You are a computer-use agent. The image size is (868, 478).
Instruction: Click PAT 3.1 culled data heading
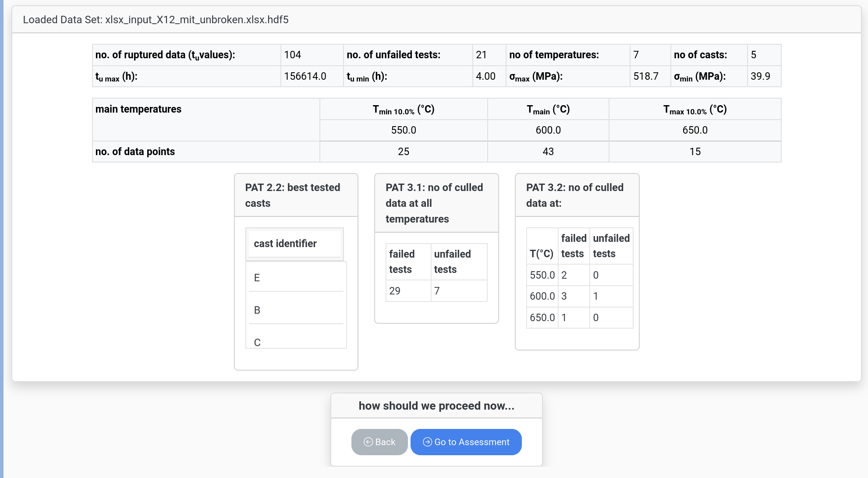(x=434, y=203)
